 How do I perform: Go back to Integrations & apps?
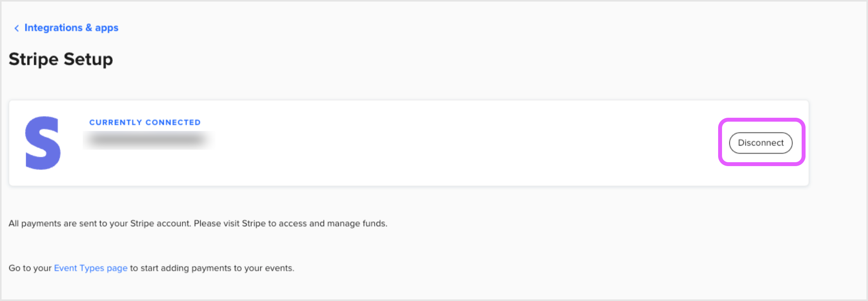71,28
